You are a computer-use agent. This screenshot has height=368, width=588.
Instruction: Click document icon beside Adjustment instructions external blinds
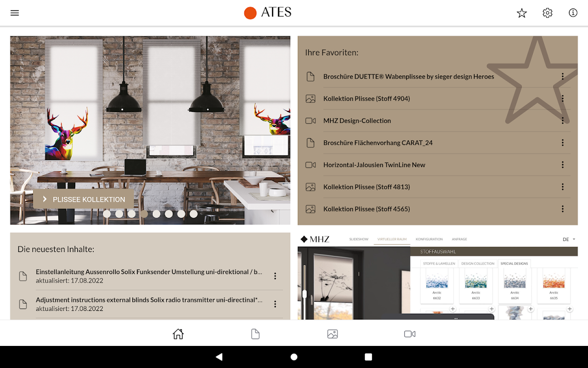click(23, 304)
